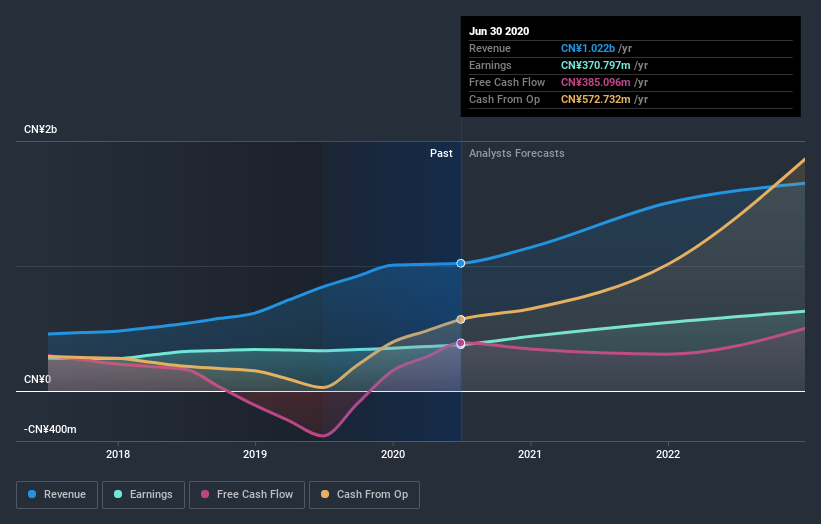Click the CN¥0 y-axis label
Viewport: 821px width, 524px height.
(x=37, y=379)
